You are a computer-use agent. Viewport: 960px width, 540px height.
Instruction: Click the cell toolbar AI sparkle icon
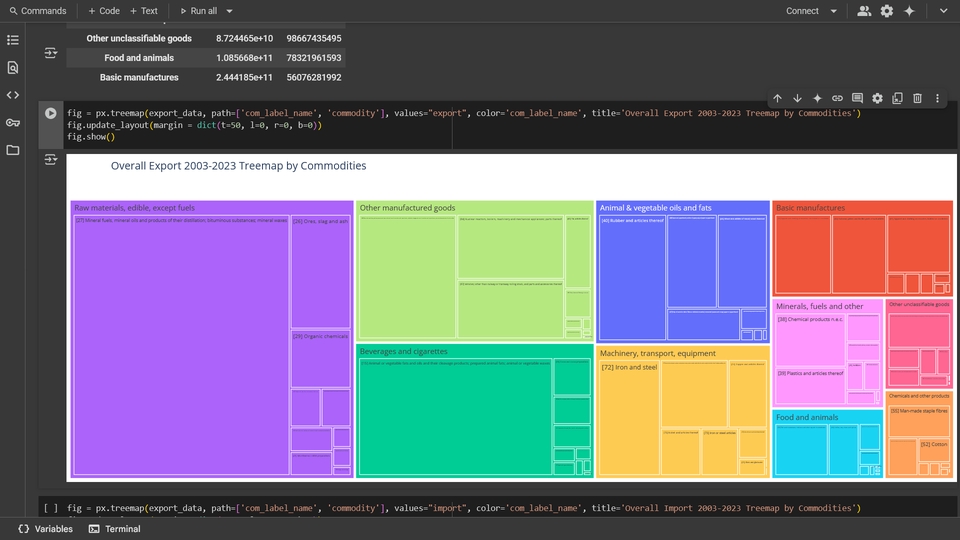pyautogui.click(x=817, y=98)
